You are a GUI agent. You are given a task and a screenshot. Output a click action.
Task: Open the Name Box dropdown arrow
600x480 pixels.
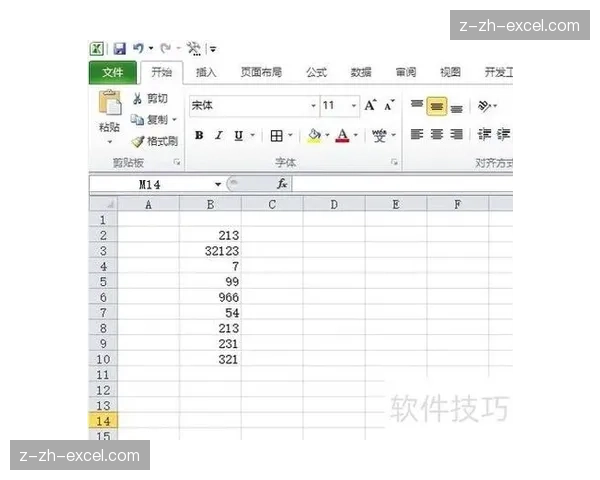[218, 185]
